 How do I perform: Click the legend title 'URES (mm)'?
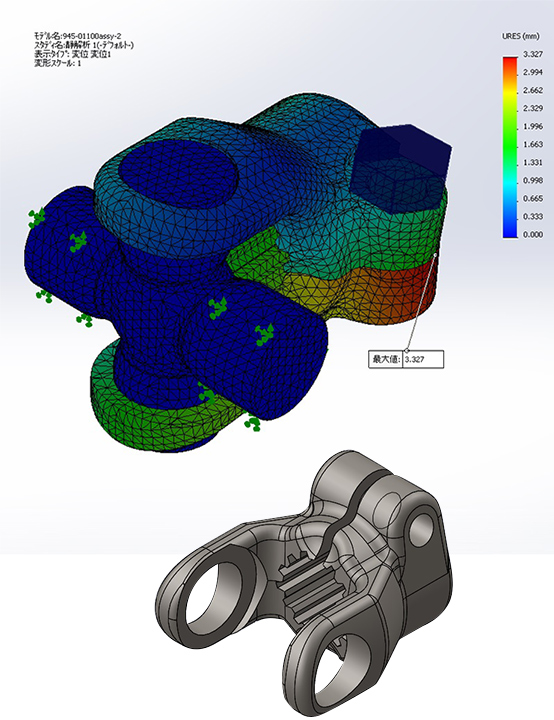(520, 36)
